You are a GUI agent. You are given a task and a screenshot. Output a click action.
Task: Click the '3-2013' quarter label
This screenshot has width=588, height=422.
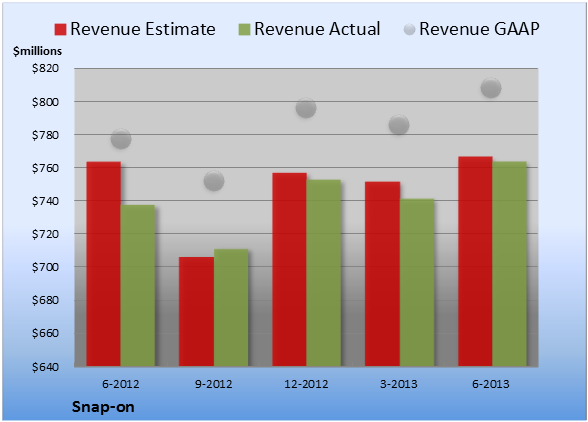pyautogui.click(x=399, y=384)
